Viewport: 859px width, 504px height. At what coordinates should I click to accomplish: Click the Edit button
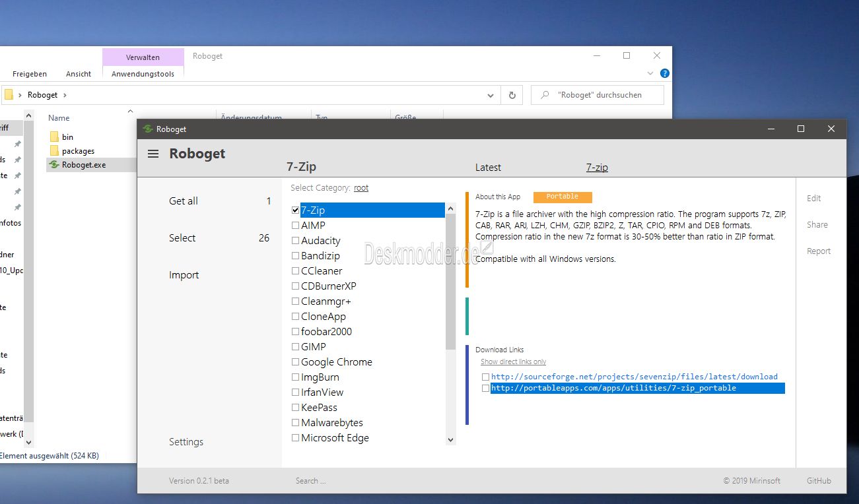coord(814,198)
